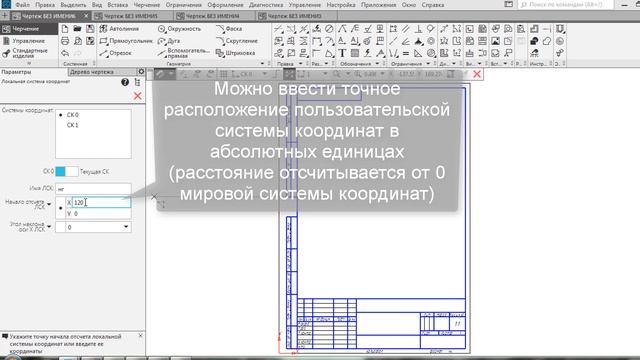Open the Диагностика menu
640x360 pixels.
(x=266, y=5)
